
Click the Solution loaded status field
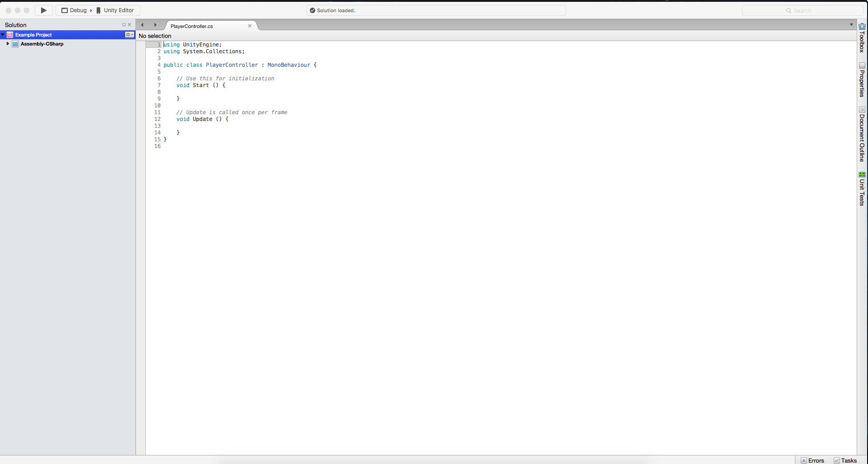436,10
